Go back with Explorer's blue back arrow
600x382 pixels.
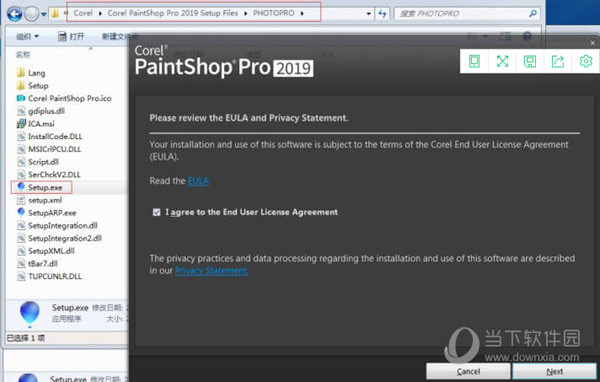pyautogui.click(x=15, y=14)
